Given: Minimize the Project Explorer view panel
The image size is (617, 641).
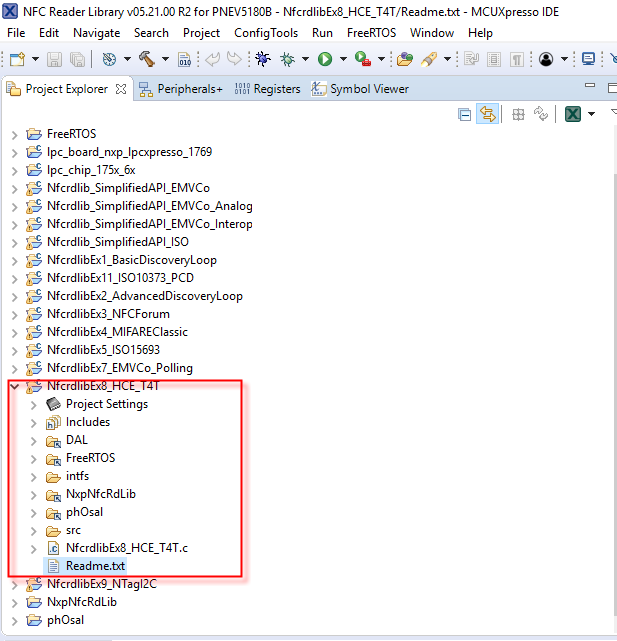Looking at the screenshot, I should [x=590, y=86].
